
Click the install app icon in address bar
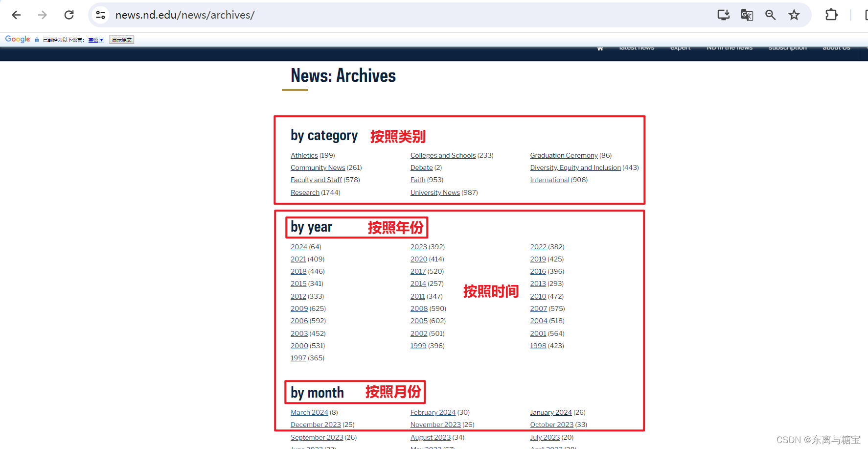(x=724, y=15)
